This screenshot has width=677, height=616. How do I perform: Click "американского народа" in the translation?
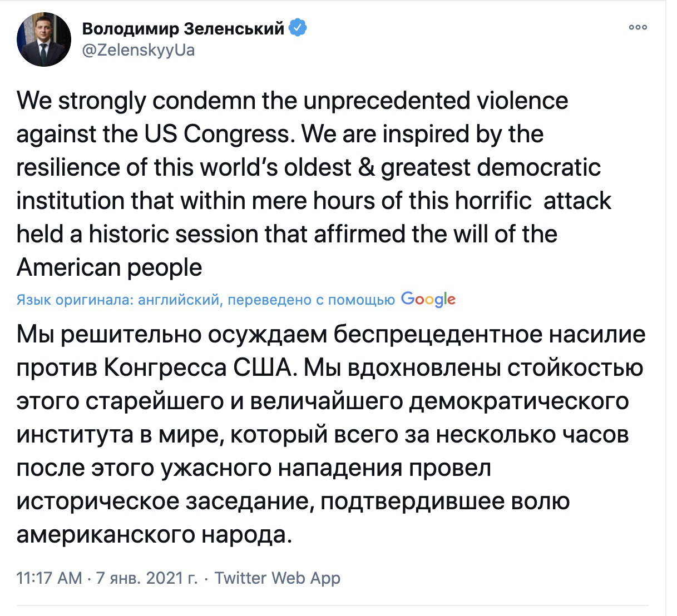coord(153,535)
